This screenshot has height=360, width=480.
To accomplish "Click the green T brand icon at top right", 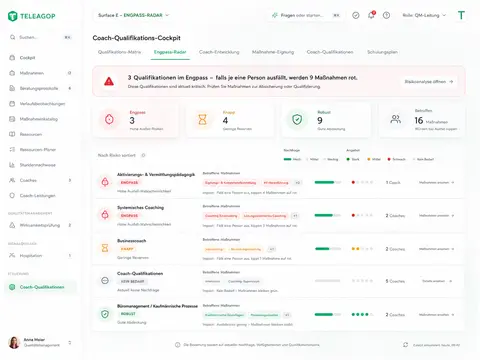I will [461, 15].
